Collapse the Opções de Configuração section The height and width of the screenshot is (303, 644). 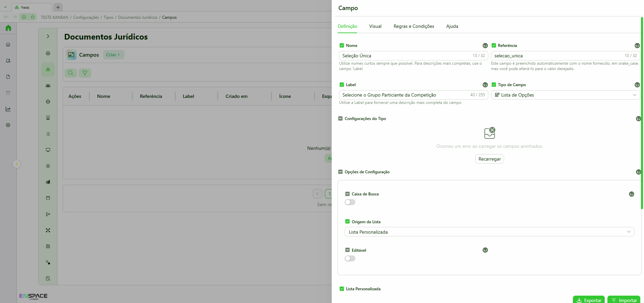340,172
